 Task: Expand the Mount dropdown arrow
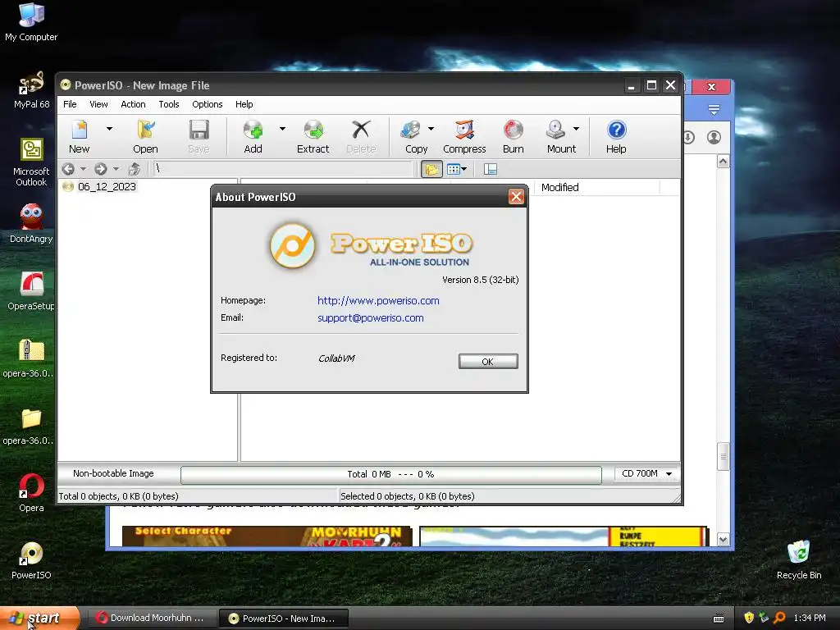(577, 129)
